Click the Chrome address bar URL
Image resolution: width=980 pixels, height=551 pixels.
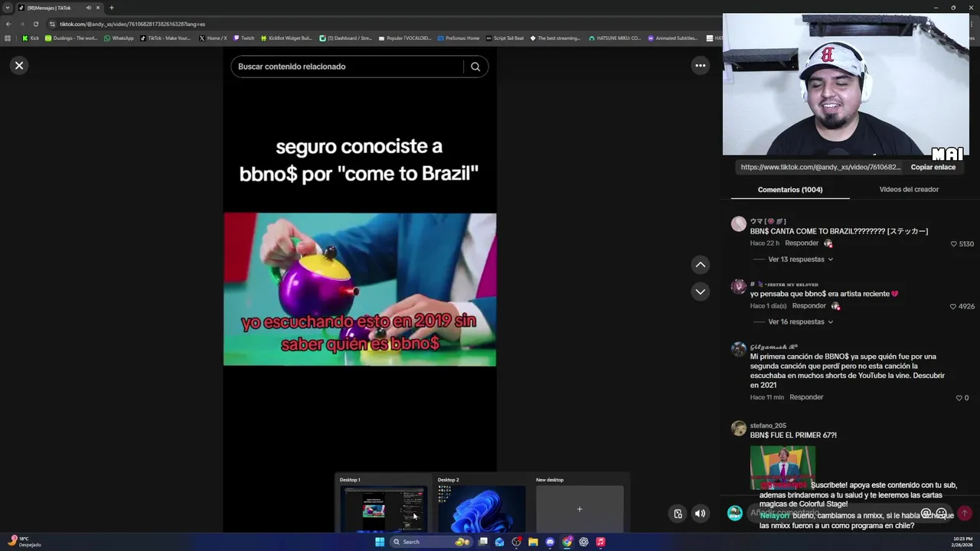132,24
